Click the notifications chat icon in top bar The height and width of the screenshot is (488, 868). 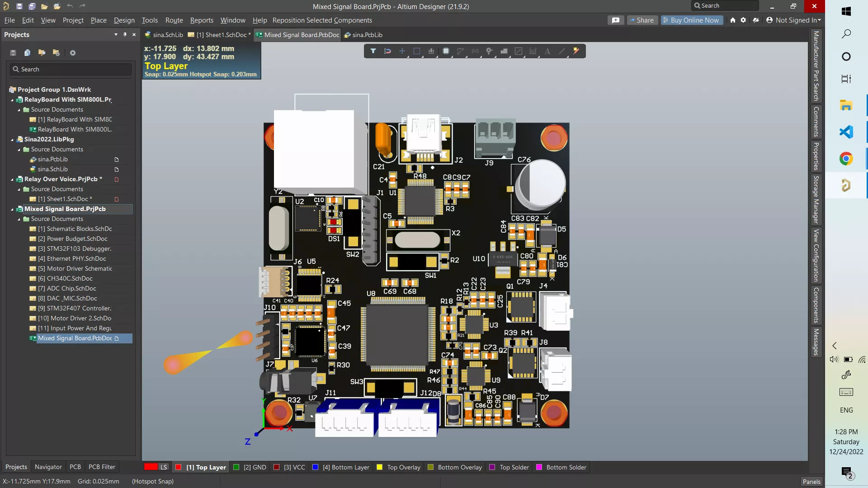tap(616, 20)
